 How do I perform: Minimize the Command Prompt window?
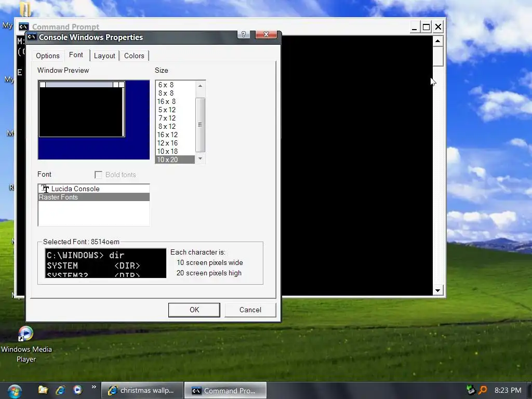click(x=414, y=27)
